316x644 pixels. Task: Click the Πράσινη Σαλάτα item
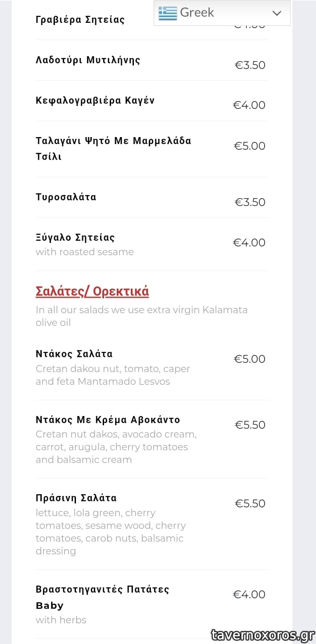click(76, 498)
